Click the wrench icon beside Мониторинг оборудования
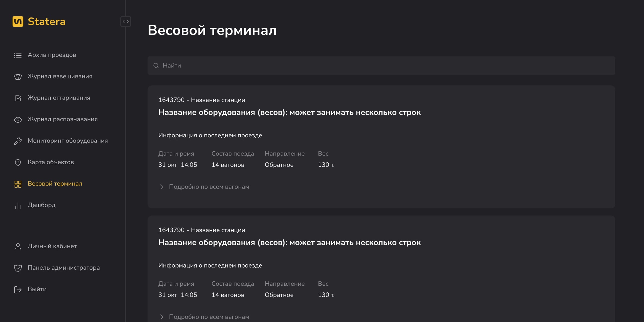This screenshot has width=644, height=322. (18, 141)
